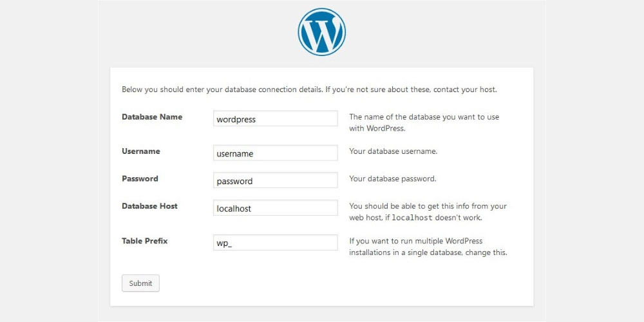Click the Database Host label

pyautogui.click(x=149, y=206)
